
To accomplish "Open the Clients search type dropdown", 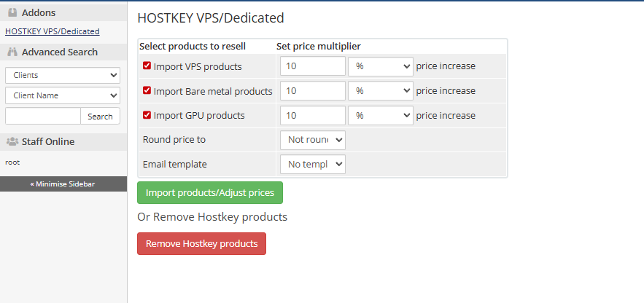I will tap(63, 75).
